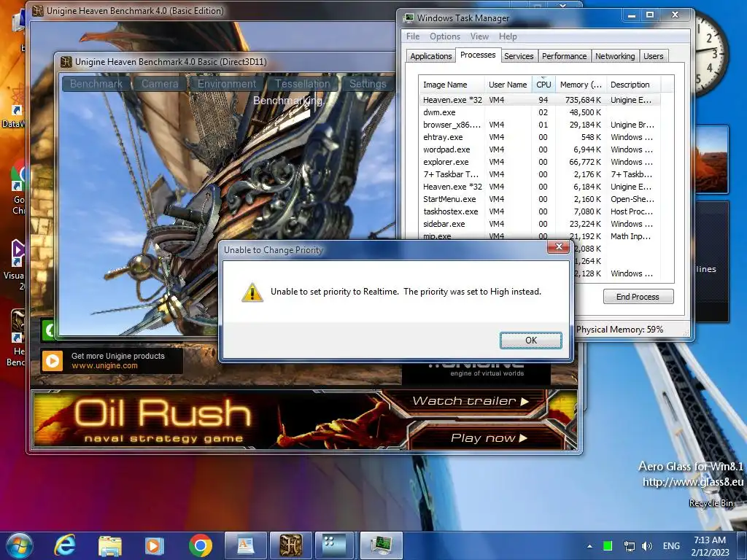
Task: Open the Heaven Benchmark desktop shortcut
Action: pyautogui.click(x=17, y=337)
